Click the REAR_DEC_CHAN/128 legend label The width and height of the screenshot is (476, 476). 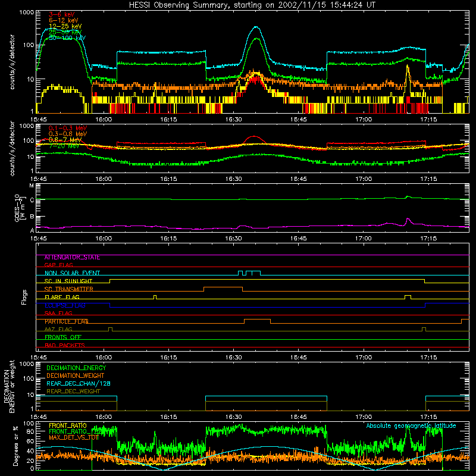[79, 383]
